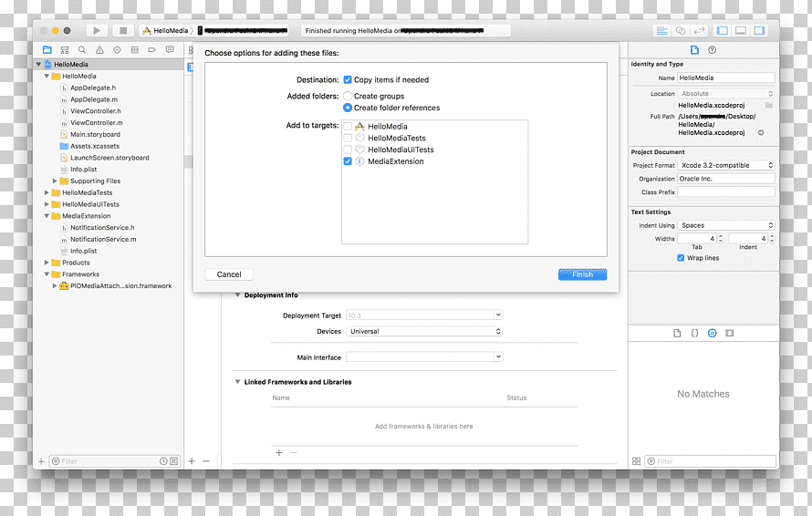This screenshot has width=812, height=516.
Task: Switch to the Version editor icon
Action: pyautogui.click(x=699, y=30)
